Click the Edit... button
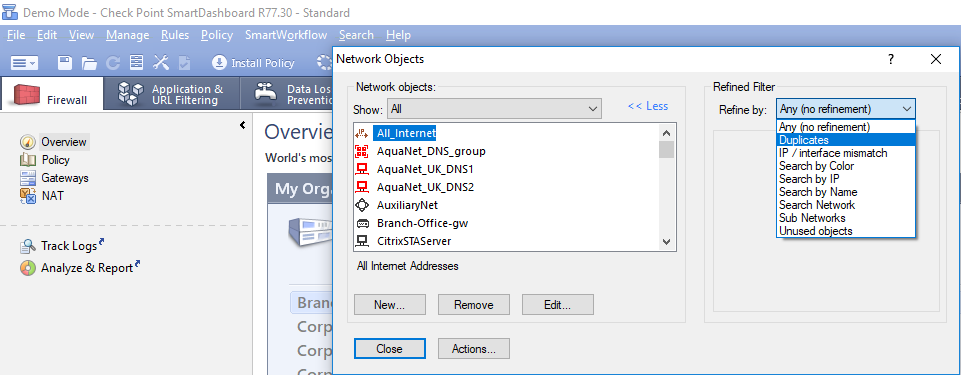 click(558, 305)
